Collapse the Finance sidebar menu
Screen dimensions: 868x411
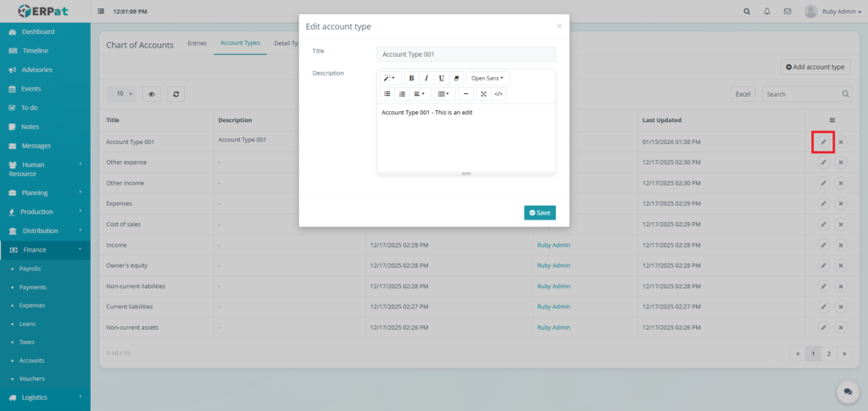point(45,249)
